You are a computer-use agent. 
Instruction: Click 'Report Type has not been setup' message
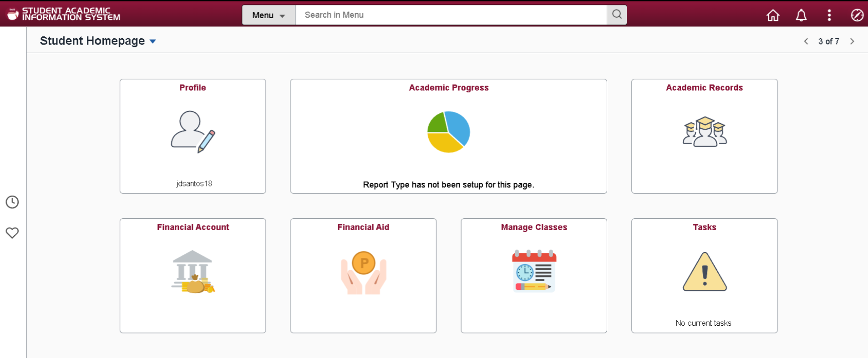click(448, 185)
